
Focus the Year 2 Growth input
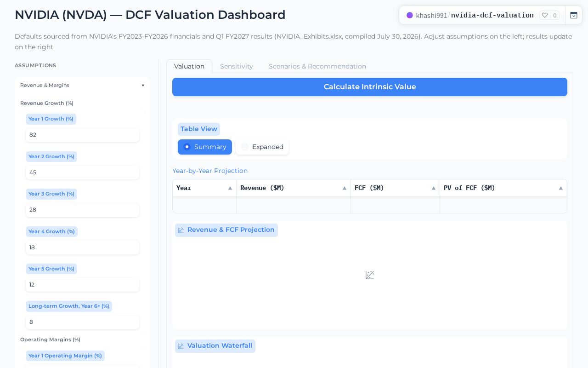(x=83, y=172)
